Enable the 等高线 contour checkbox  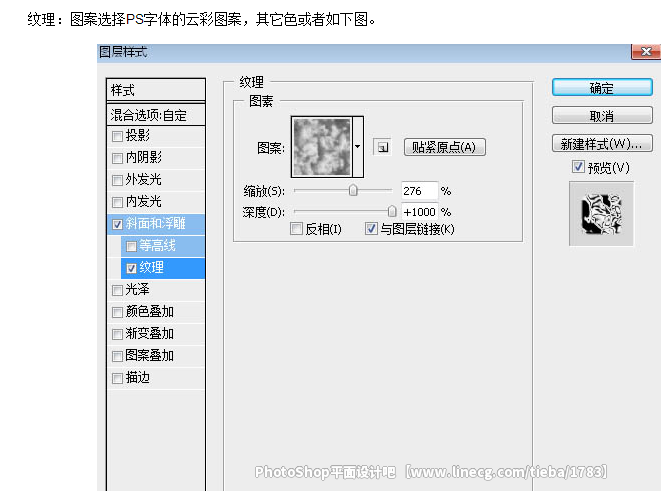coord(132,246)
